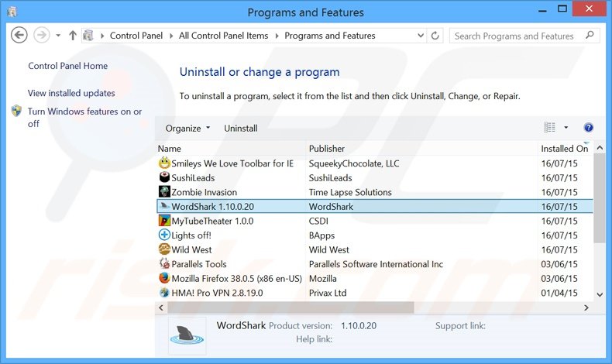Image resolution: width=612 pixels, height=364 pixels.
Task: Sort by the Installed On column header
Action: tap(564, 149)
